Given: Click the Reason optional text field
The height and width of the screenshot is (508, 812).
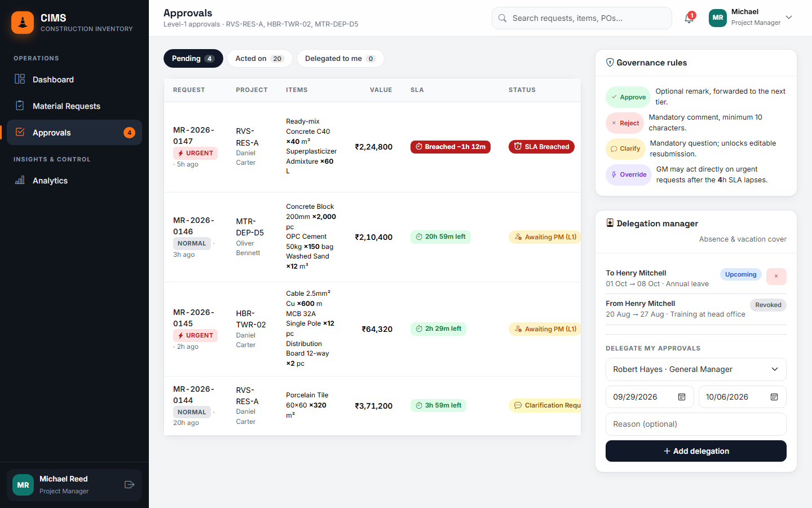Looking at the screenshot, I should pos(696,424).
